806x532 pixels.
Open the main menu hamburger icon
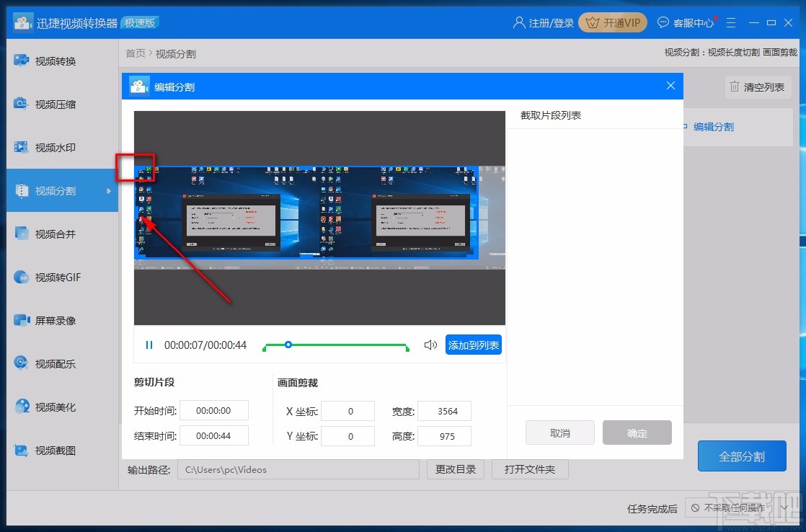pyautogui.click(x=731, y=22)
